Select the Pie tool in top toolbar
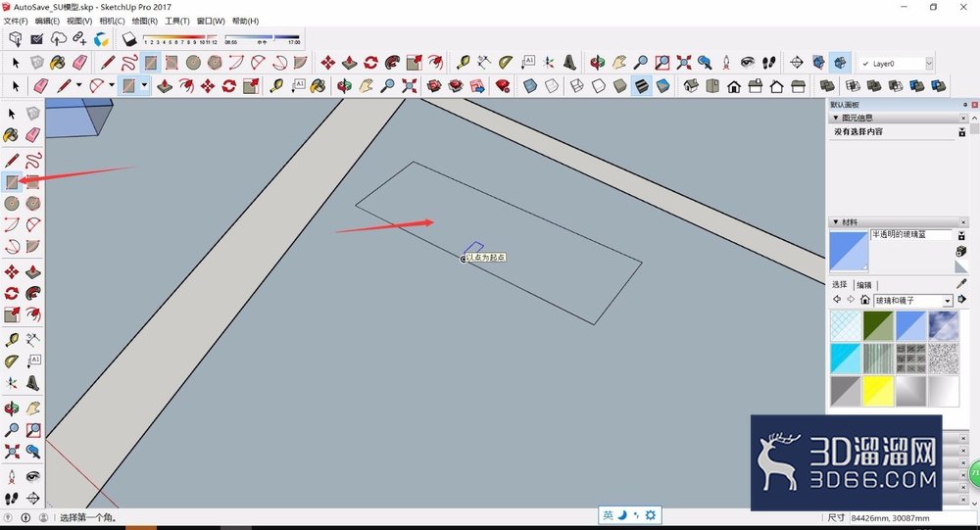The height and width of the screenshot is (530, 980). pyautogui.click(x=300, y=63)
